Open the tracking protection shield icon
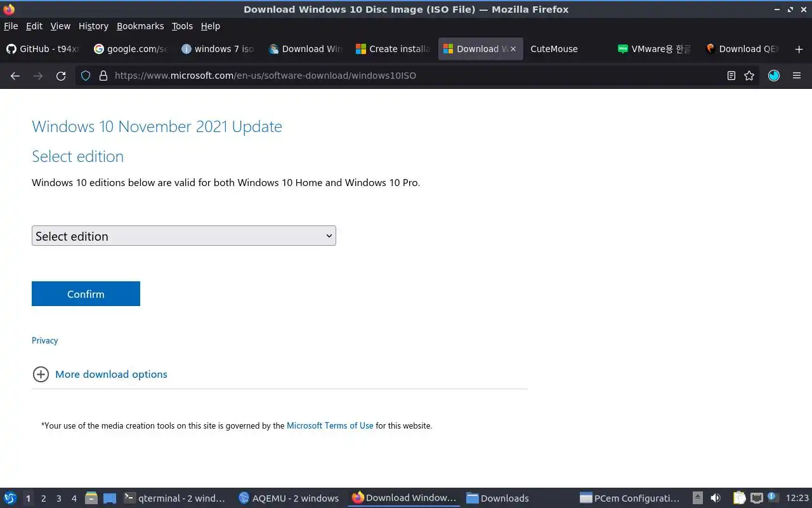The width and height of the screenshot is (812, 508). (87, 76)
